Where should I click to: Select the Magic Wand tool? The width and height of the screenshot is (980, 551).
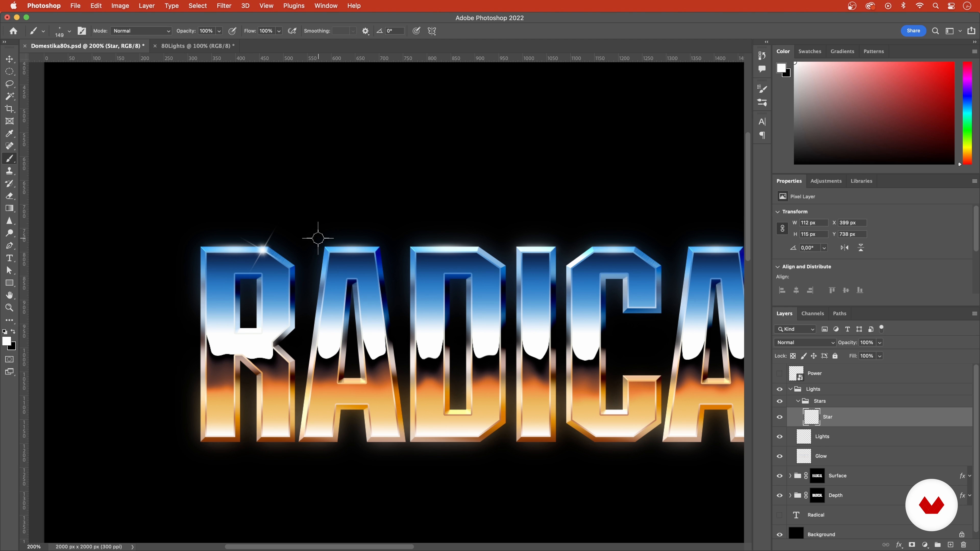(x=9, y=96)
